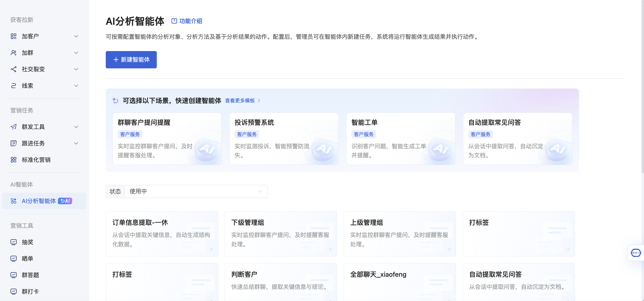Image resolution: width=644 pixels, height=301 pixels.
Task: Open the 上级管理组 agent card
Action: click(400, 234)
